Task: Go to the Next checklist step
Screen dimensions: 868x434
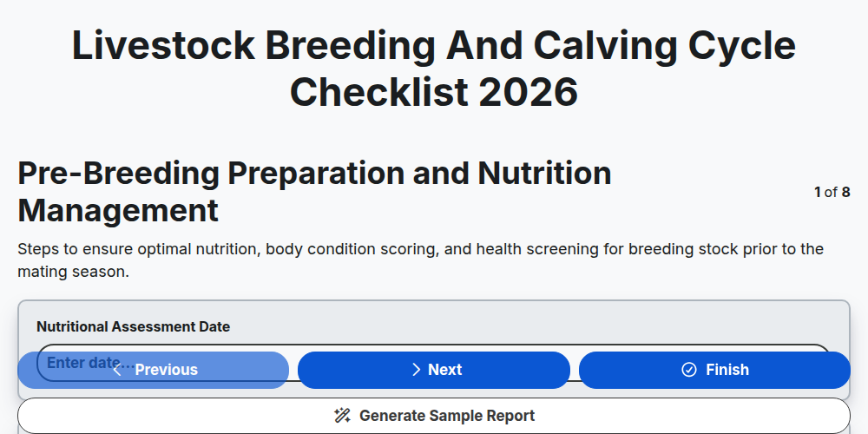Action: [434, 370]
